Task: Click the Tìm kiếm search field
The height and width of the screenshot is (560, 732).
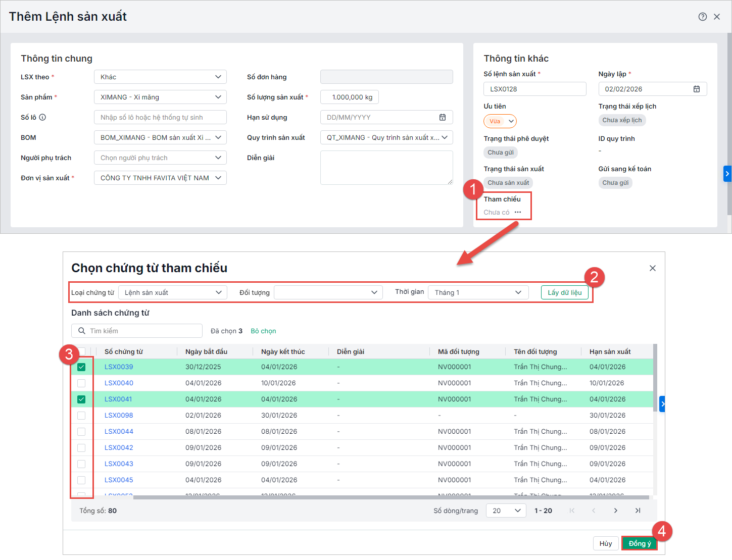Action: pyautogui.click(x=141, y=331)
